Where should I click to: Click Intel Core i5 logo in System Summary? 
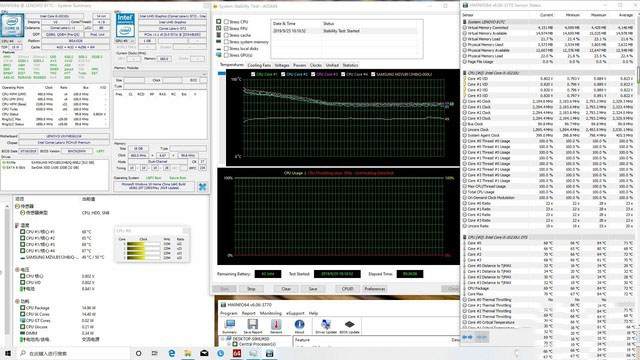pos(12,25)
